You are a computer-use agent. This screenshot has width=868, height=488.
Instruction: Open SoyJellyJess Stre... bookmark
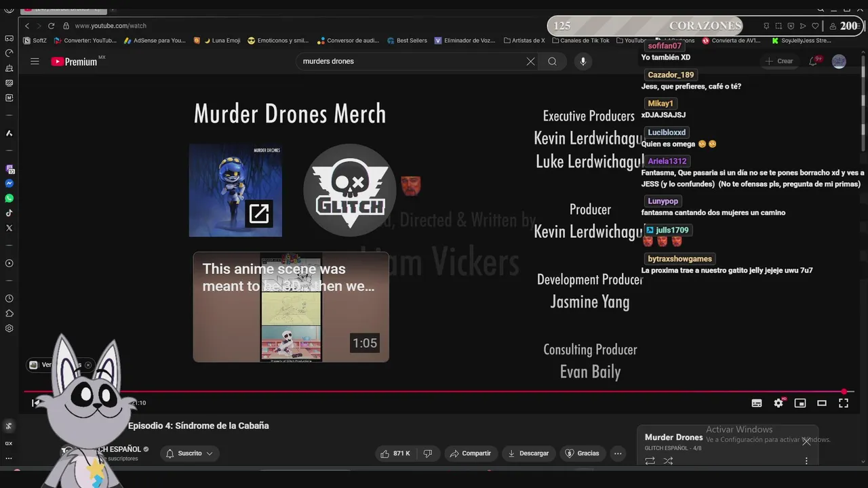point(802,41)
